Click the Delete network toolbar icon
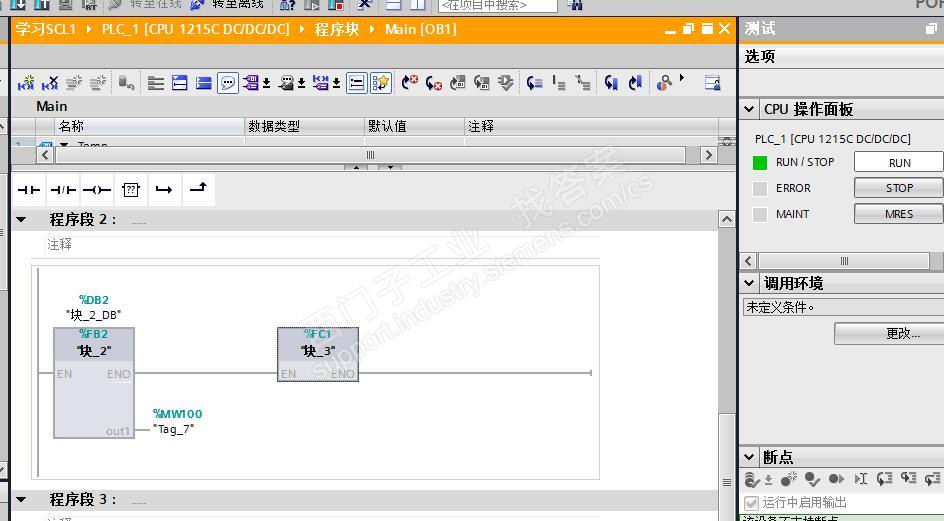 pyautogui.click(x=50, y=83)
